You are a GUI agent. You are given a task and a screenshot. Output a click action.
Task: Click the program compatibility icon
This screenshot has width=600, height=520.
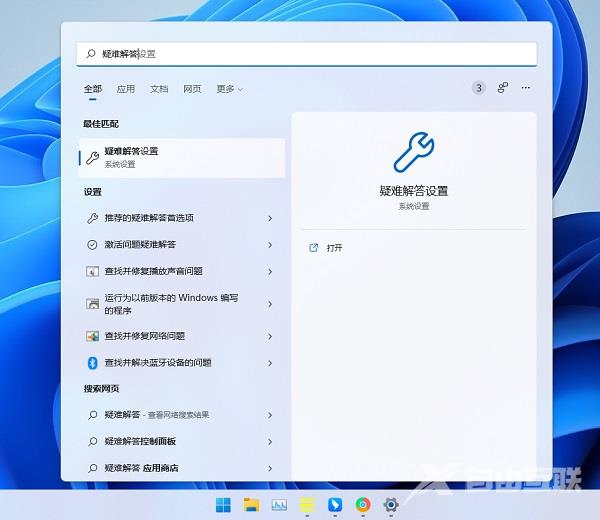(x=92, y=304)
